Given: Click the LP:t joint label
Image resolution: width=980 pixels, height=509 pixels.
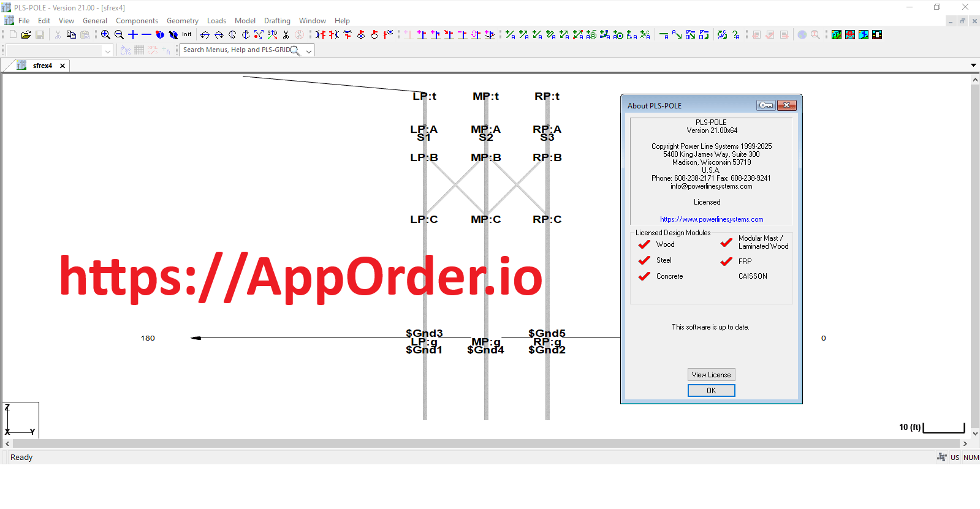Looking at the screenshot, I should click(x=424, y=96).
